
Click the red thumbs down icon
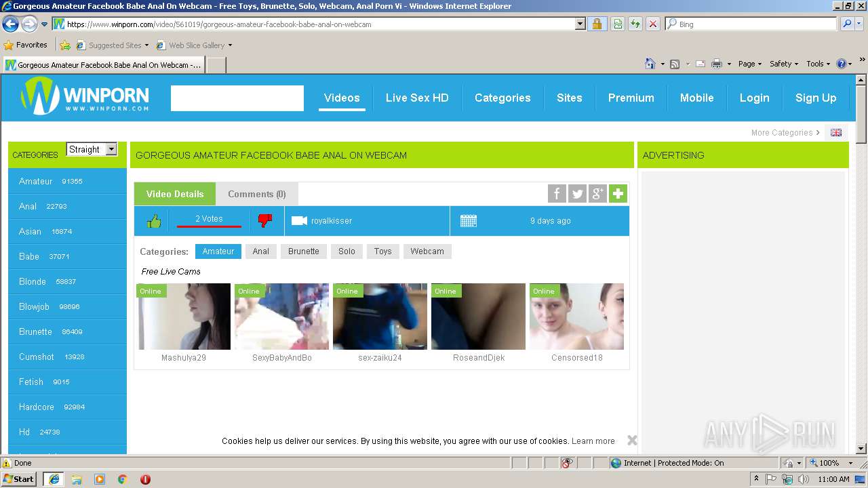(265, 221)
